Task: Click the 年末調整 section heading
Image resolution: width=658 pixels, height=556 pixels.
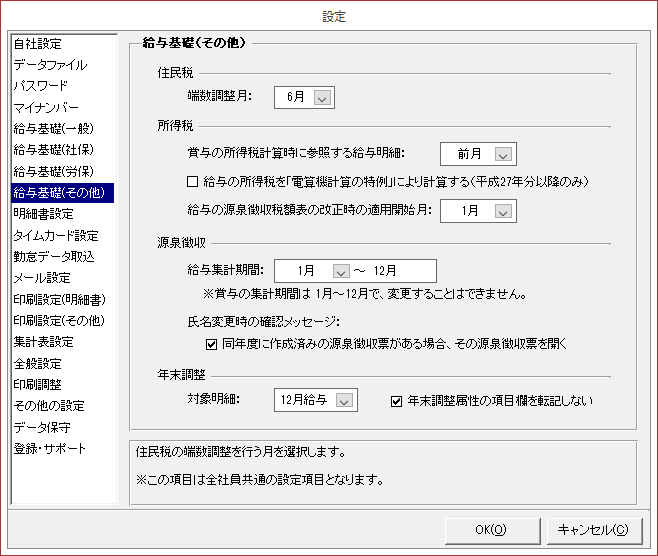Action: [x=181, y=375]
